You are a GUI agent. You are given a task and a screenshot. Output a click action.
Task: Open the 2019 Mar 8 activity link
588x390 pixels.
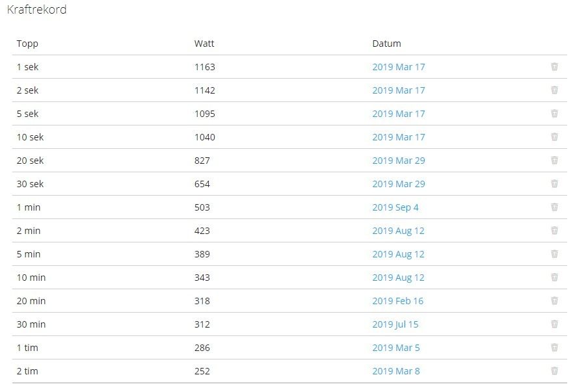pos(396,371)
